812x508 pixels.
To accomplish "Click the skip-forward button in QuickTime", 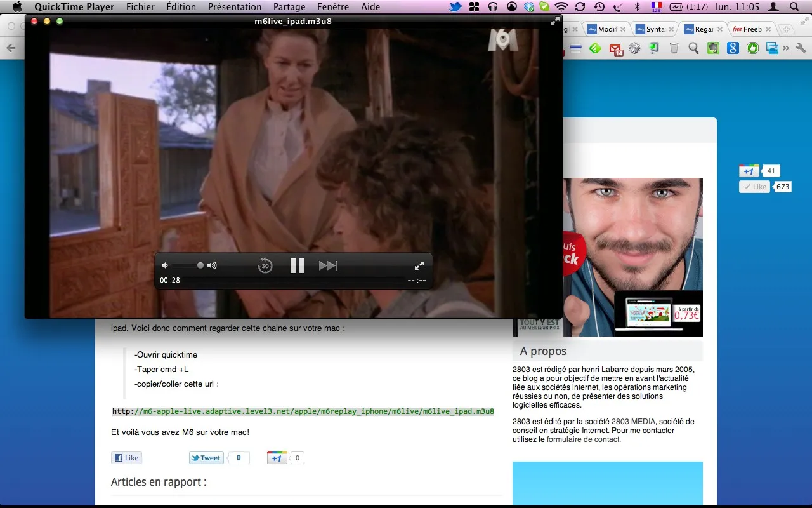I will pos(328,265).
